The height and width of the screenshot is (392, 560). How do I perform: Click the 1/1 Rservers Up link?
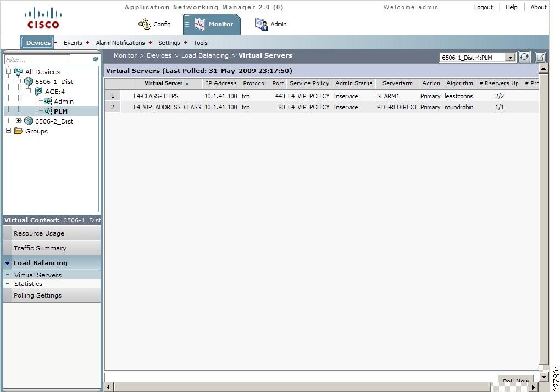click(500, 108)
